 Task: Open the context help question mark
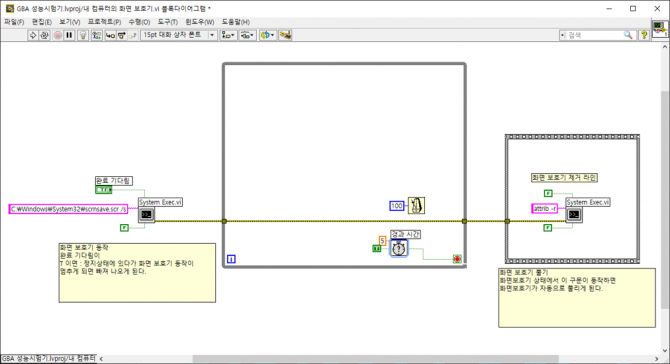[644, 35]
